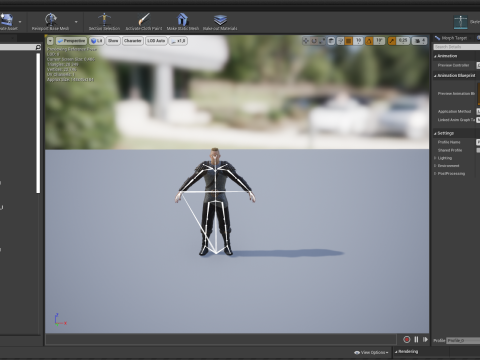The height and width of the screenshot is (360, 480).
Task: Open View Options at the bottom
Action: click(371, 352)
